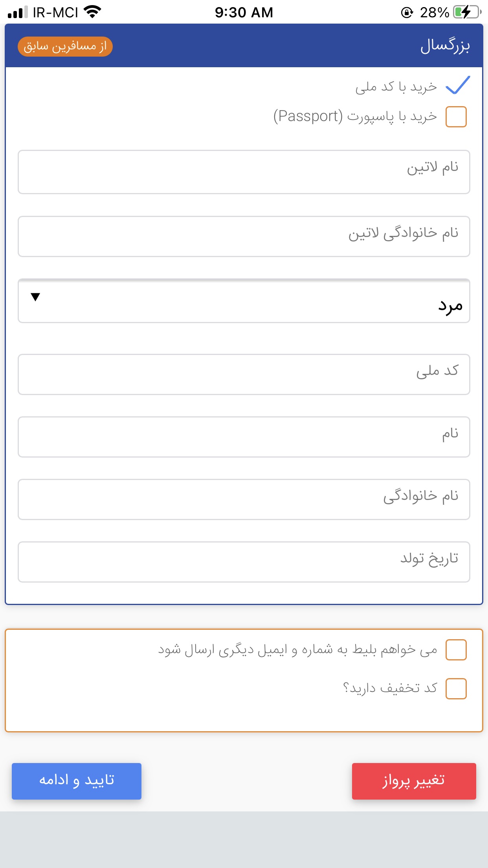488x868 pixels.
Task: Tick the 'کد تخفیف دارید؟' checkbox
Action: click(x=456, y=689)
